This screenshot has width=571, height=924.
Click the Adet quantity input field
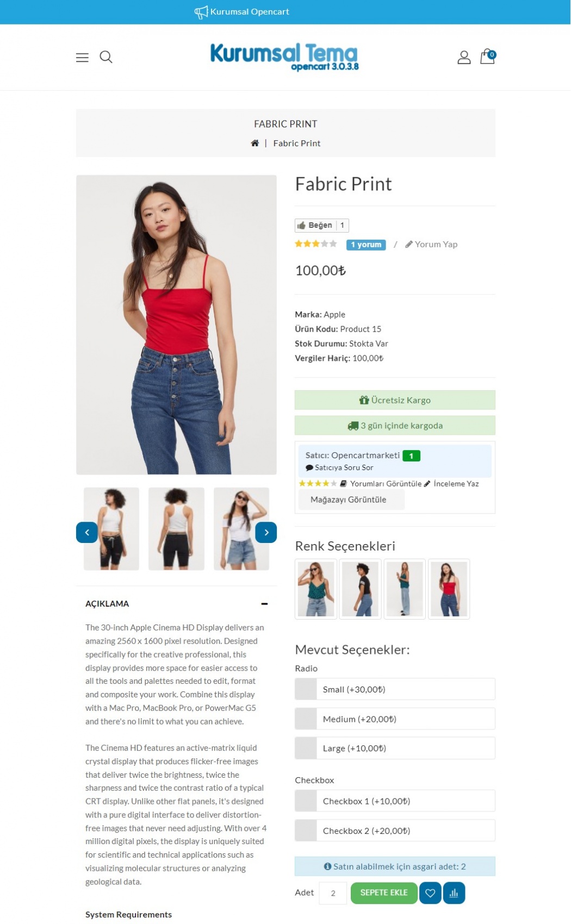[x=333, y=893]
